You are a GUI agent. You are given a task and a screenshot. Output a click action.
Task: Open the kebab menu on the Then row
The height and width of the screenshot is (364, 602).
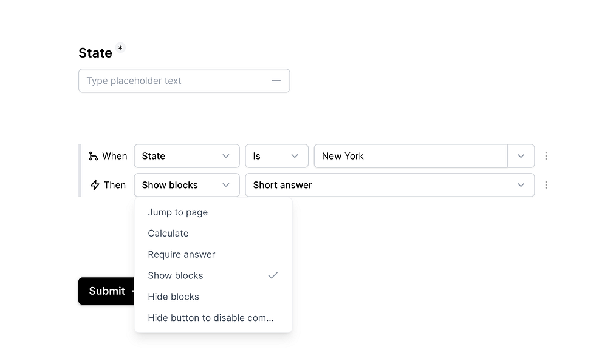coord(546,185)
